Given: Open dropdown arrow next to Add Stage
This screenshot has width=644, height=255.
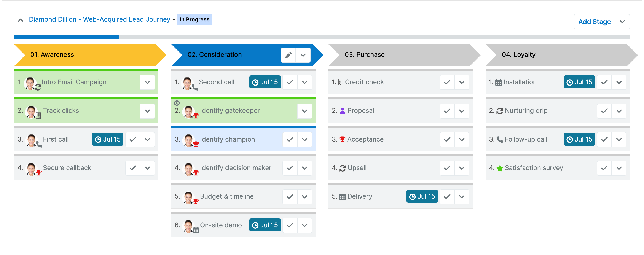Looking at the screenshot, I should [x=622, y=22].
